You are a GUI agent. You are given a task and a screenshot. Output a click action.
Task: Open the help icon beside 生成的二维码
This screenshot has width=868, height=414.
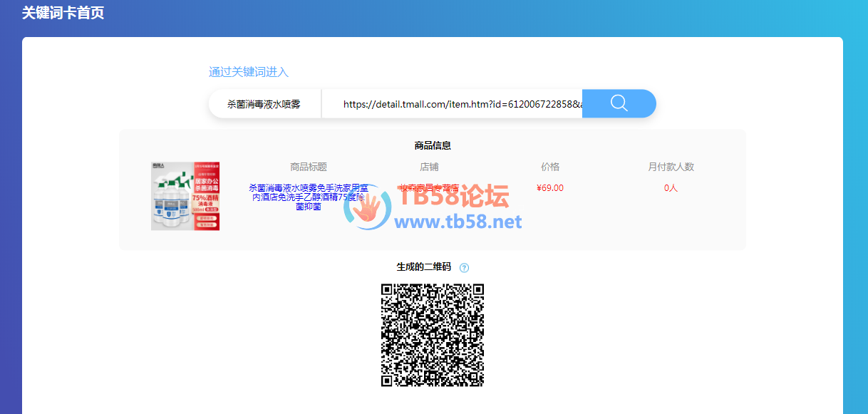click(464, 268)
